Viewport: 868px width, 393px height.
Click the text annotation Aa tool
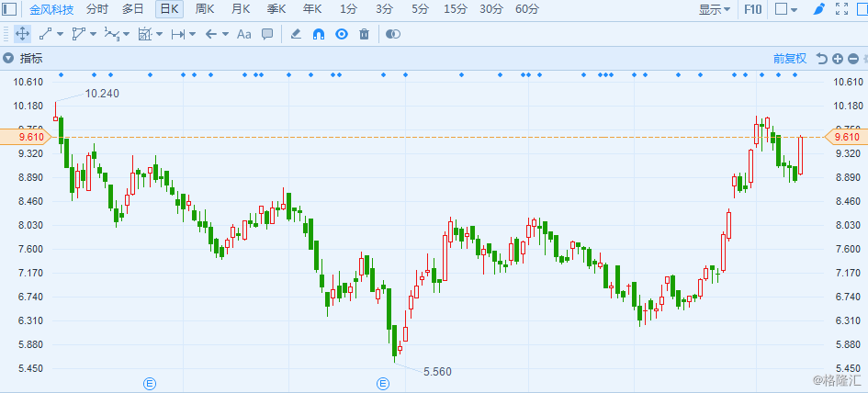click(243, 34)
